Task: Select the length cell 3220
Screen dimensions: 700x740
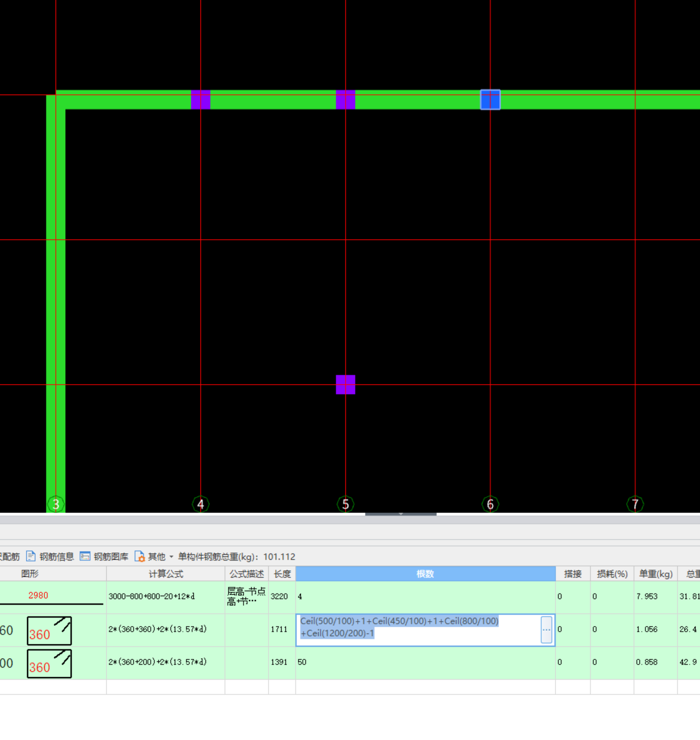Action: (282, 597)
